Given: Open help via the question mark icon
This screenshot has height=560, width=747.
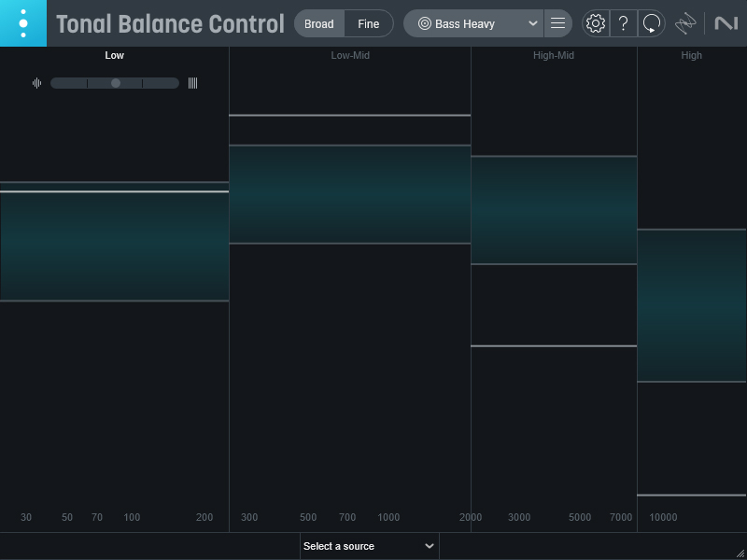Looking at the screenshot, I should [624, 23].
